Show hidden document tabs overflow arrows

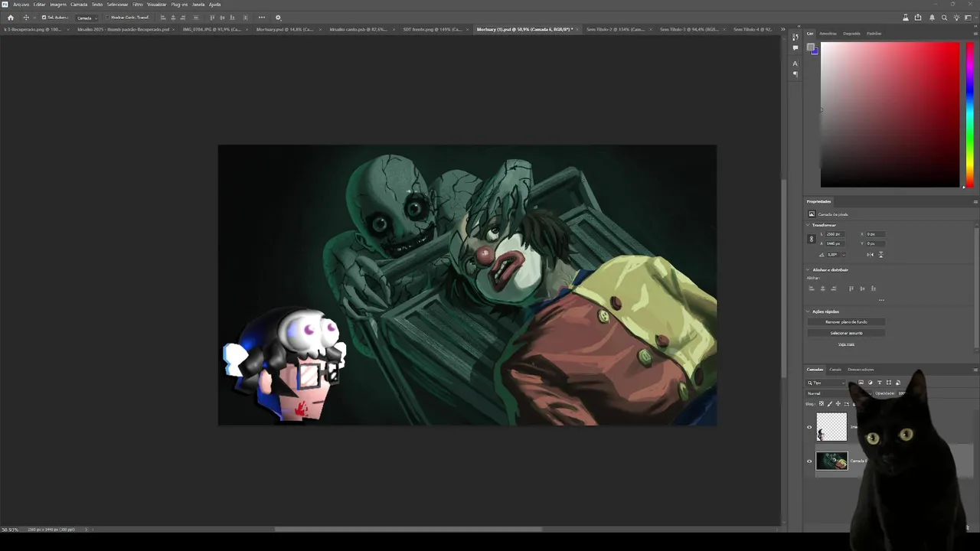pyautogui.click(x=783, y=29)
